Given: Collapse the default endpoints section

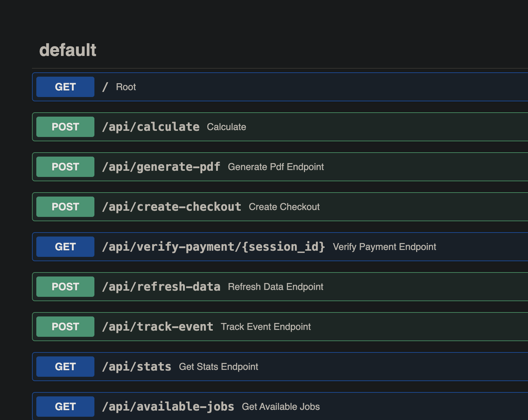Looking at the screenshot, I should point(68,50).
